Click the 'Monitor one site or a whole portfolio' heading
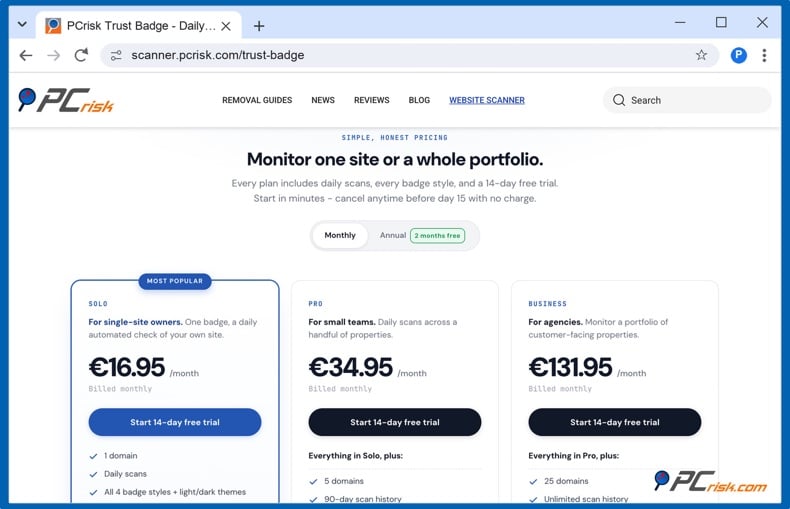 pyautogui.click(x=395, y=159)
